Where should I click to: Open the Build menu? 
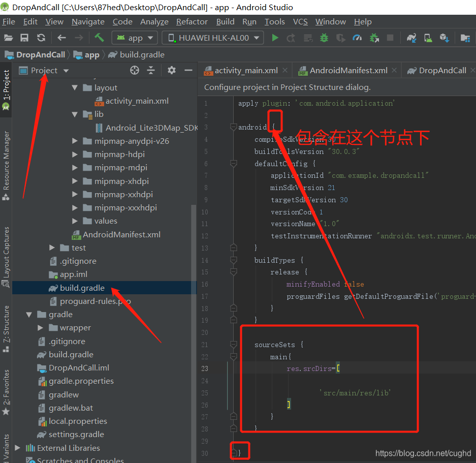(225, 22)
